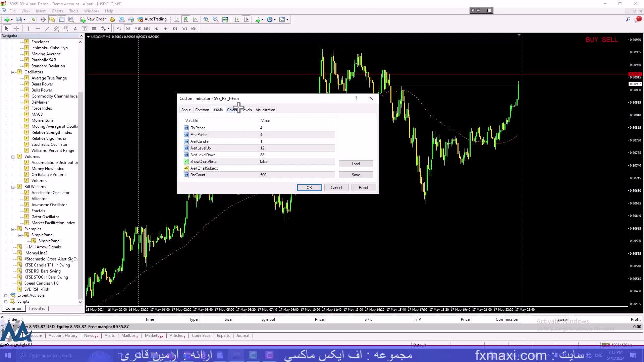The height and width of the screenshot is (362, 644).
Task: Open the SVE_RSI_I-Fish indicator in Navigator
Action: (37, 289)
